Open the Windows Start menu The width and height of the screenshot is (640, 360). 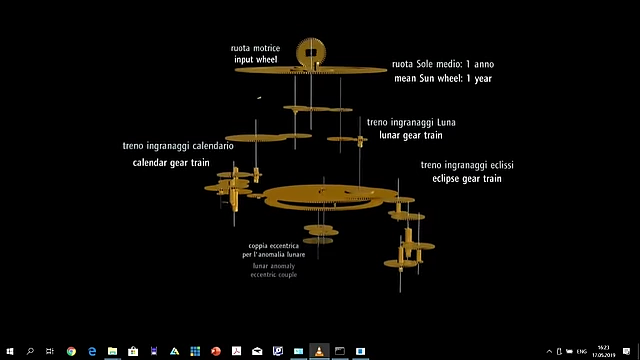pyautogui.click(x=10, y=351)
